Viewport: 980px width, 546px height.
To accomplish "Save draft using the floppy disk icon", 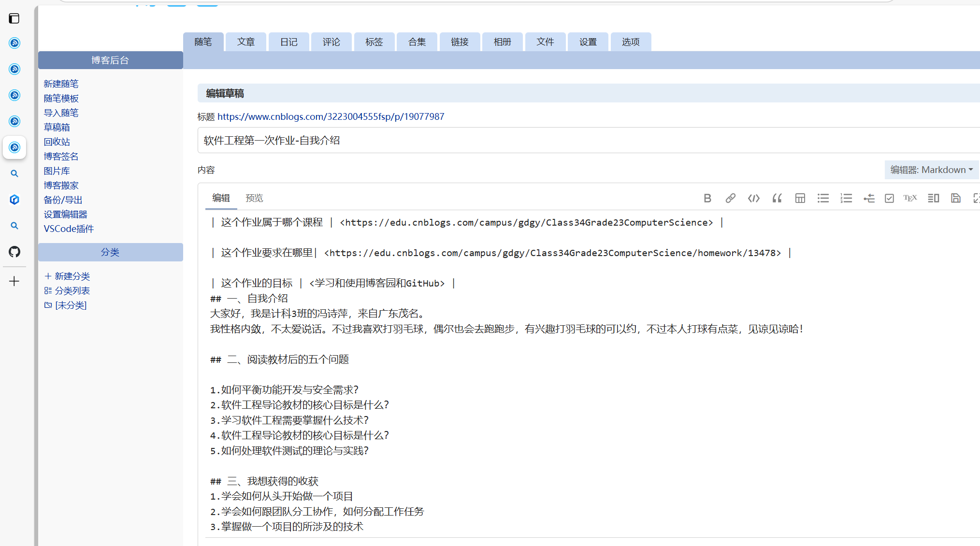I will click(955, 198).
